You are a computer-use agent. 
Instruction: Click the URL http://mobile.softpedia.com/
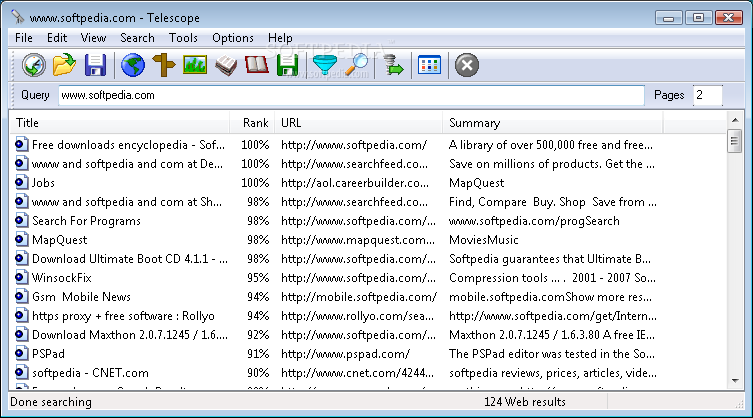click(x=359, y=296)
